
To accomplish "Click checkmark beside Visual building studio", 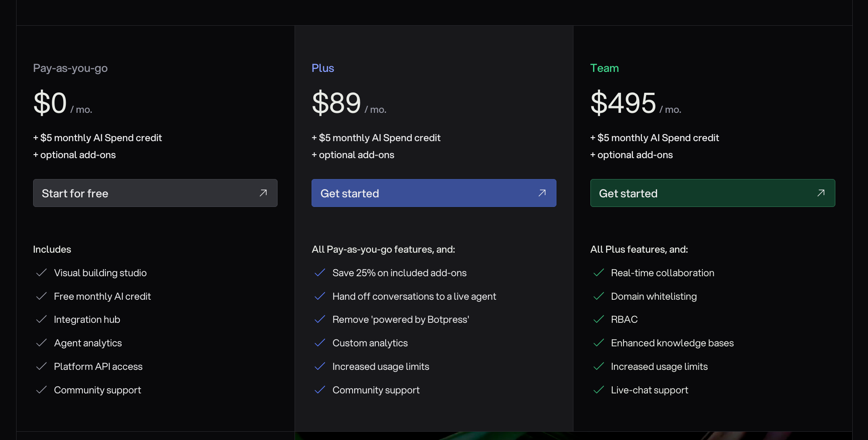I will tap(41, 273).
